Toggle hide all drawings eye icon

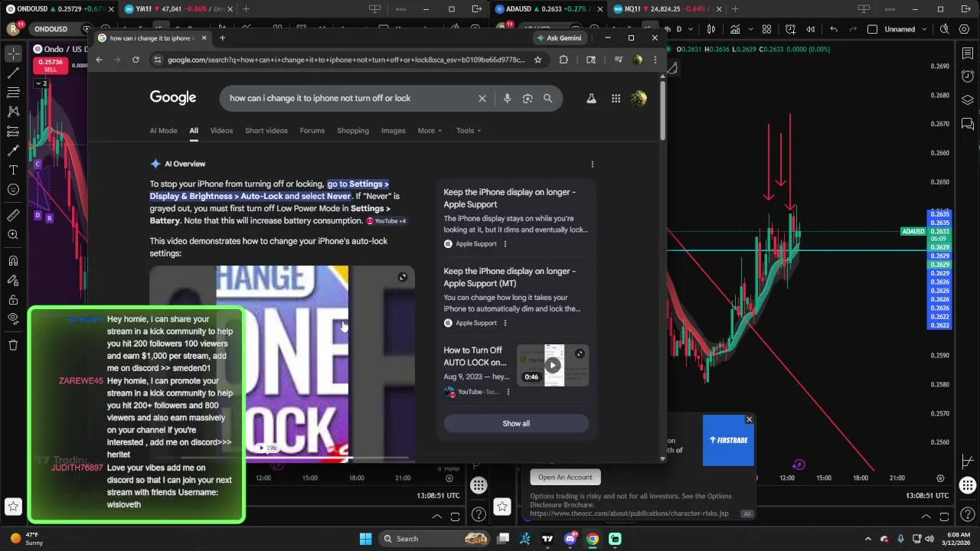(x=13, y=318)
